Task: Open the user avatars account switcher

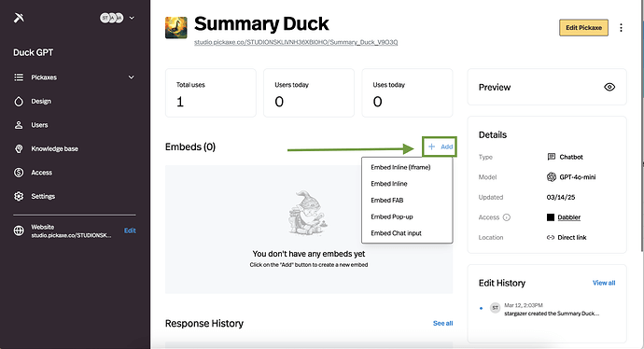Action: pos(111,18)
